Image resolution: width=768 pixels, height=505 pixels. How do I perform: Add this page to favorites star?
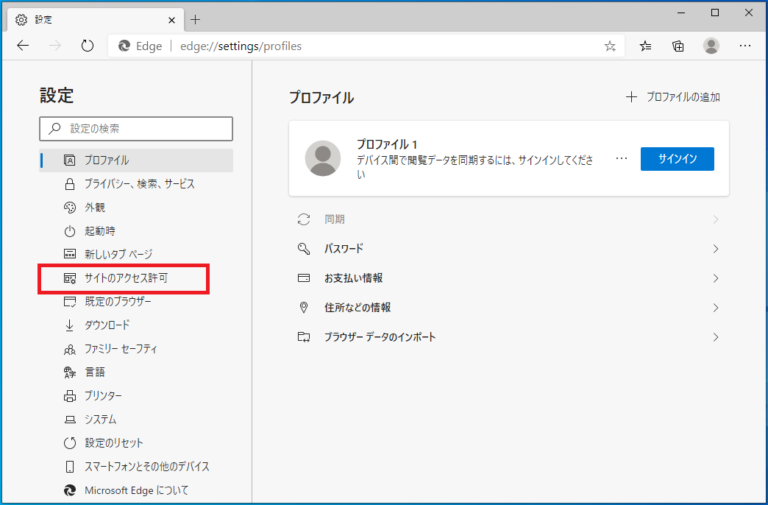point(609,46)
